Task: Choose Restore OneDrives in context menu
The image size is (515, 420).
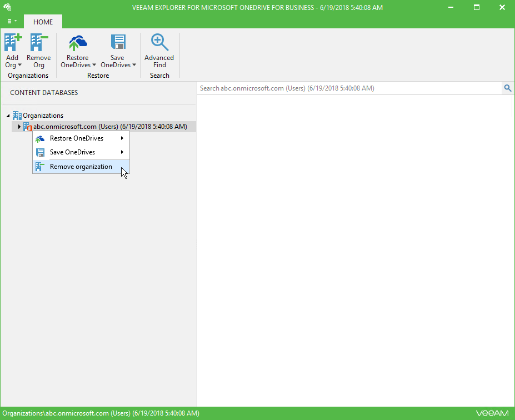Action: (x=81, y=138)
